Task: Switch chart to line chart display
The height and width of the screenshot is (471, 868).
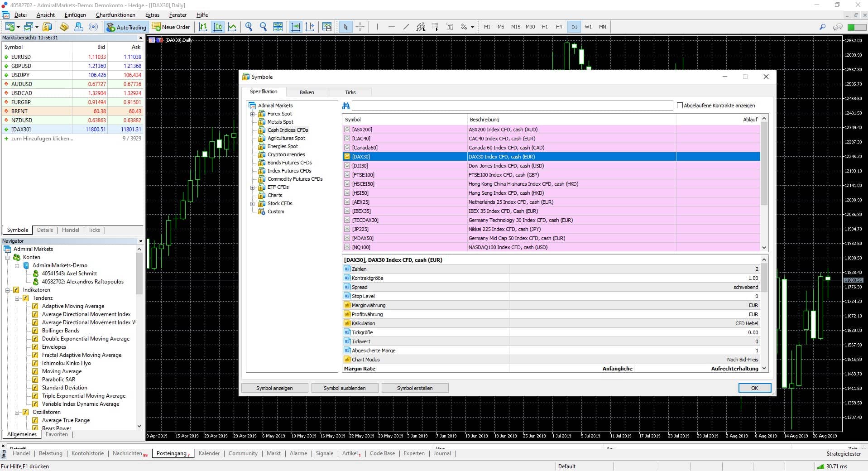Action: [x=232, y=27]
